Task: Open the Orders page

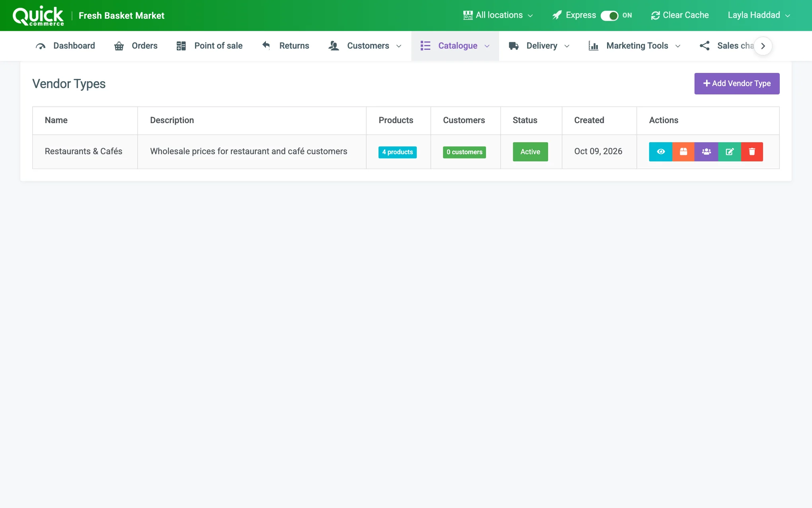Action: [x=136, y=46]
